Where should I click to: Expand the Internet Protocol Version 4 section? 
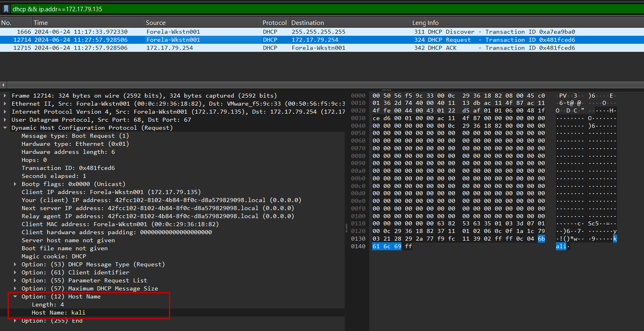(x=5, y=112)
